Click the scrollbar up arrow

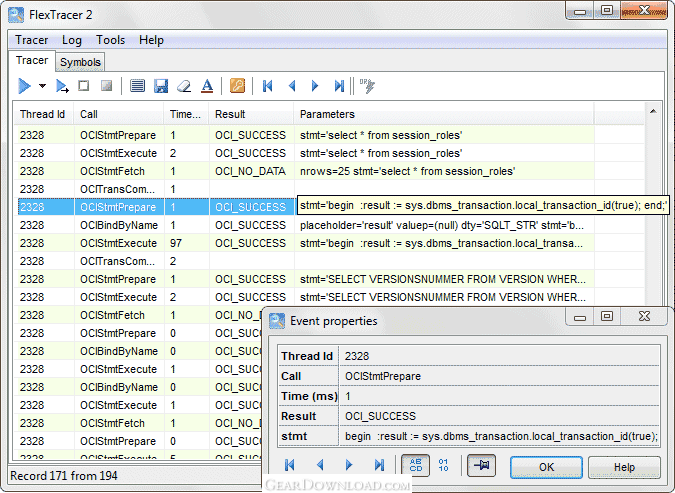tap(653, 112)
